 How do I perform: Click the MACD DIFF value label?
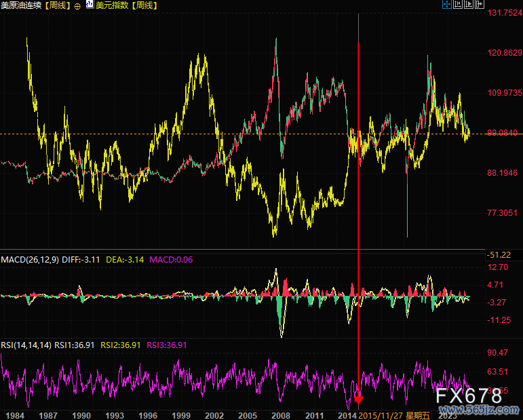point(81,259)
